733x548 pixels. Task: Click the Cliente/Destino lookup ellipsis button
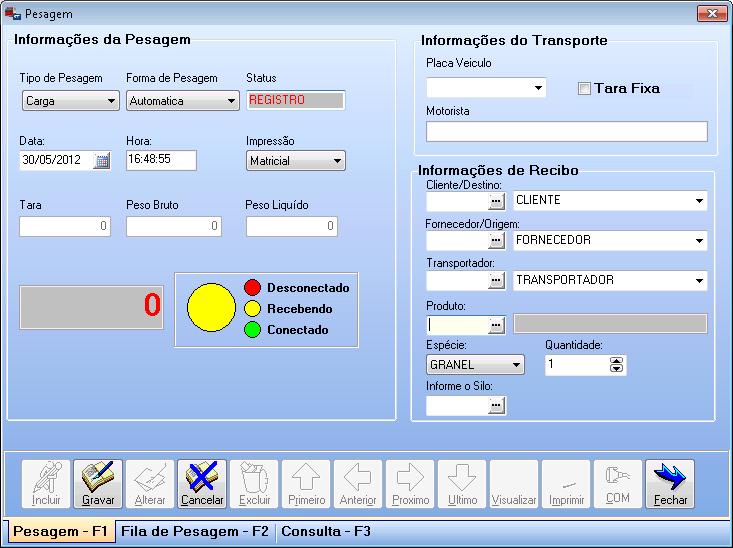click(x=496, y=201)
